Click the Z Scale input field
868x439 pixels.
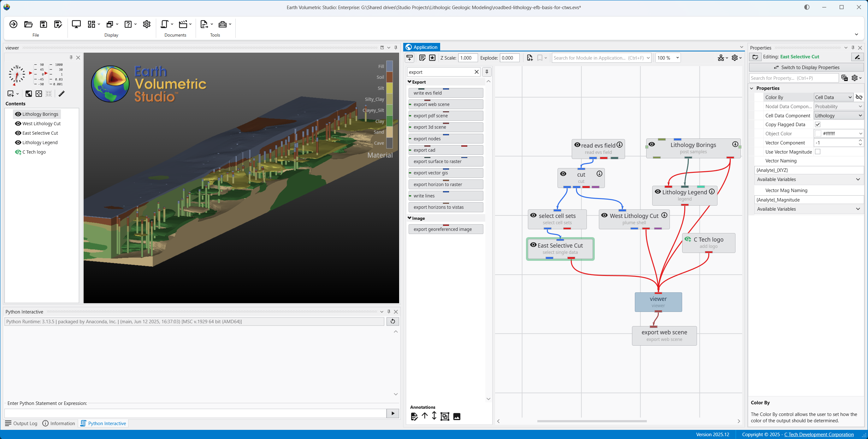(x=467, y=58)
